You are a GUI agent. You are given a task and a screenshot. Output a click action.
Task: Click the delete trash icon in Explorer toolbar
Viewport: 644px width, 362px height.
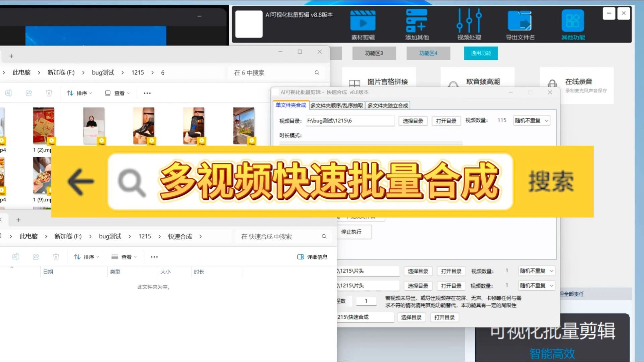click(x=49, y=93)
